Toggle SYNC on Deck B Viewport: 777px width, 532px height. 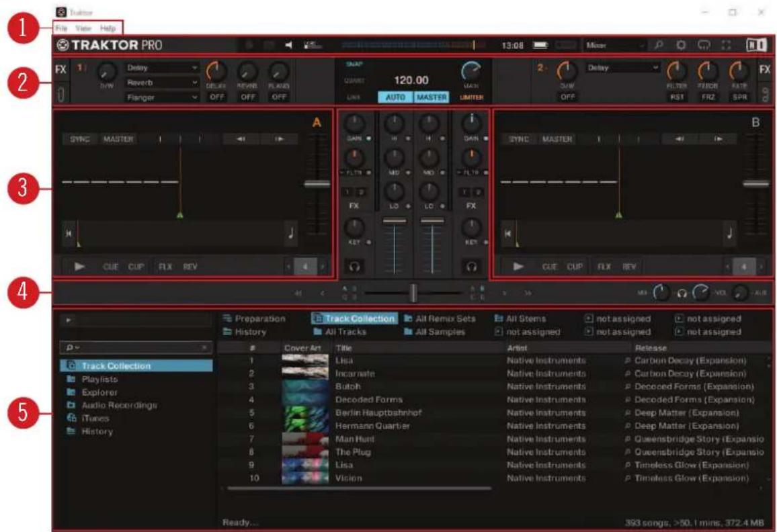coord(519,139)
